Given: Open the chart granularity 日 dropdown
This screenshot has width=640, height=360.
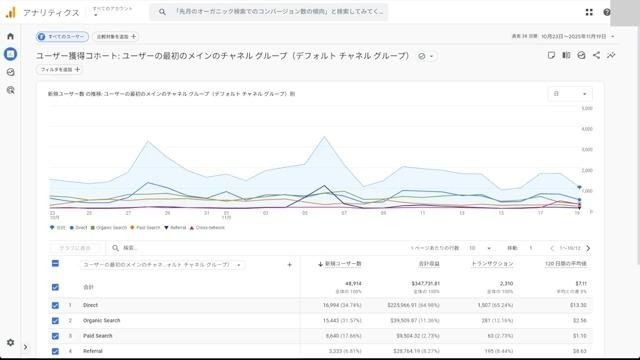Looking at the screenshot, I should click(569, 94).
